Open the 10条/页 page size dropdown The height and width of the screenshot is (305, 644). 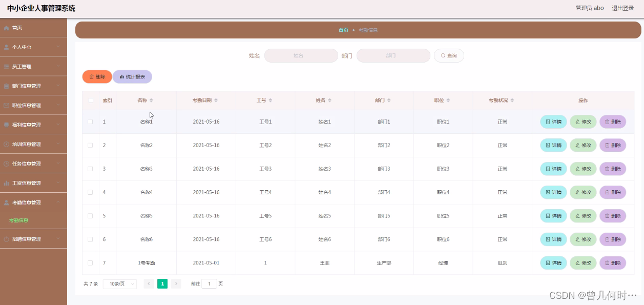[119, 283]
